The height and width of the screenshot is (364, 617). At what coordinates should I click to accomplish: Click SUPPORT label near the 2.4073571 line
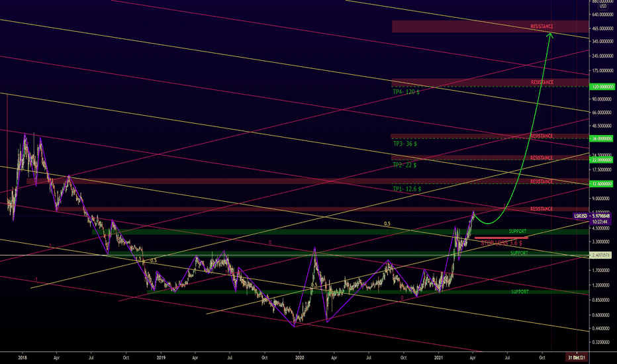pos(520,253)
